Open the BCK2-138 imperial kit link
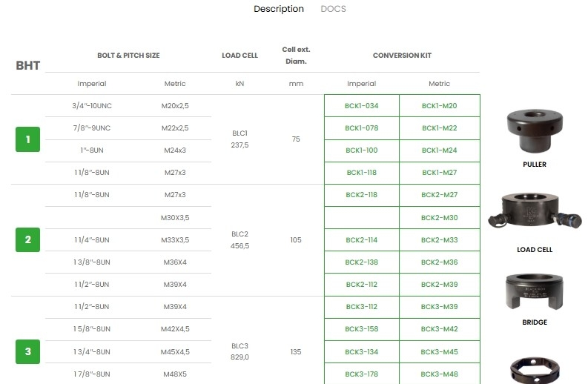 [362, 262]
